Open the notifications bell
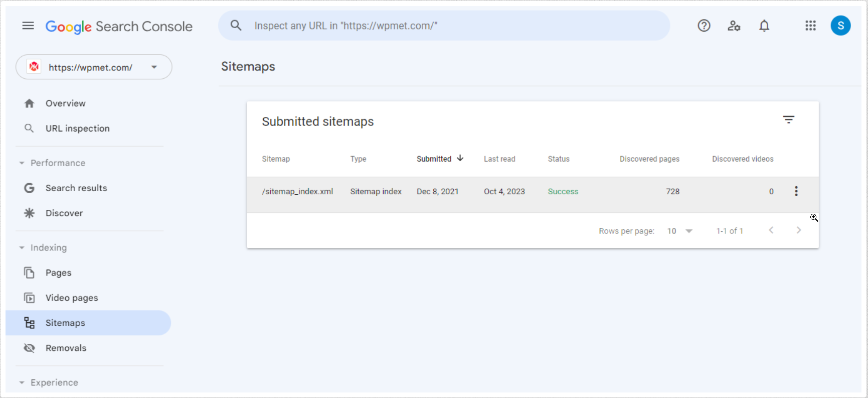The height and width of the screenshot is (398, 868). 764,26
